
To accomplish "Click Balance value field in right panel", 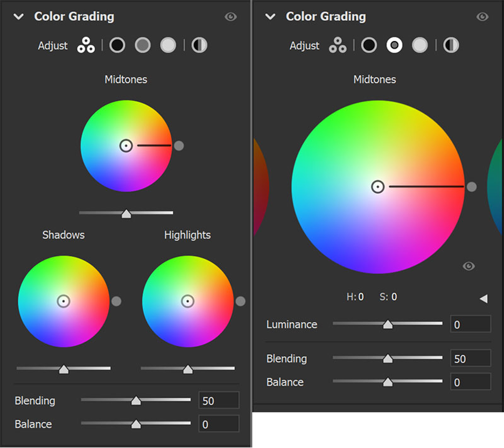I will [471, 382].
